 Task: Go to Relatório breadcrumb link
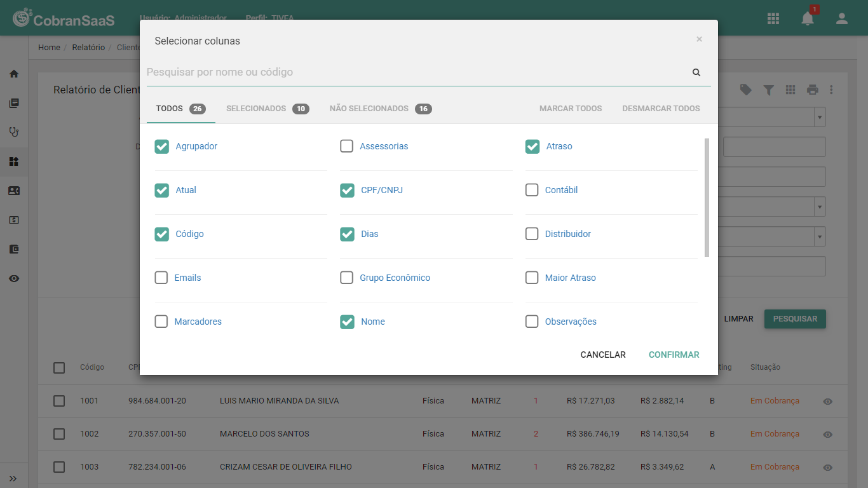click(88, 48)
